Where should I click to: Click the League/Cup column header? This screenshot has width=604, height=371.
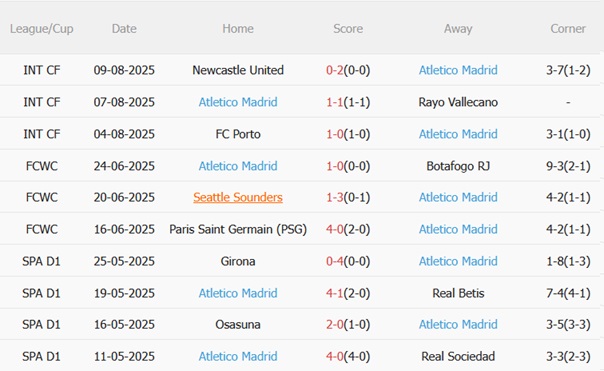(42, 29)
